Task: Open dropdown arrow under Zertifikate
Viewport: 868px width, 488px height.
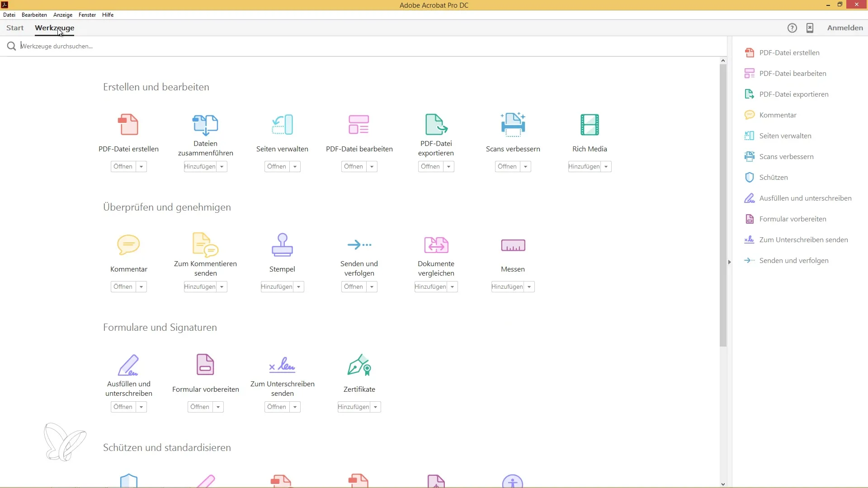Action: coord(376,407)
